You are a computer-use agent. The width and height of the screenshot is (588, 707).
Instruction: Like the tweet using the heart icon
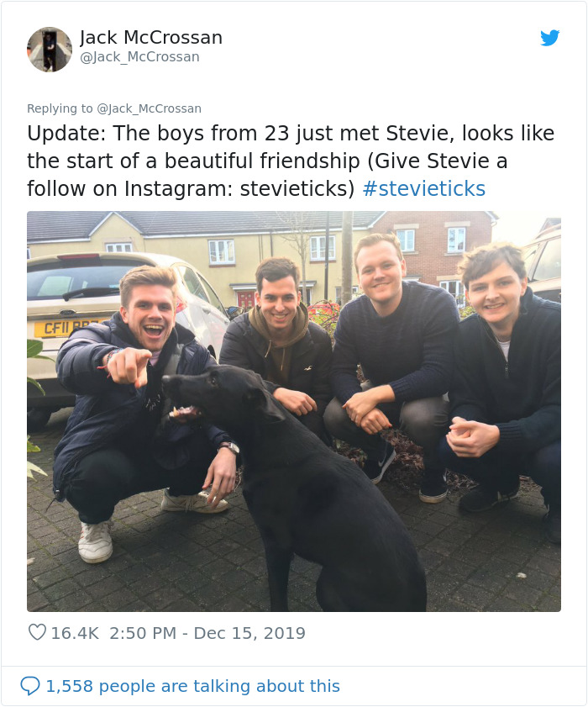[37, 633]
